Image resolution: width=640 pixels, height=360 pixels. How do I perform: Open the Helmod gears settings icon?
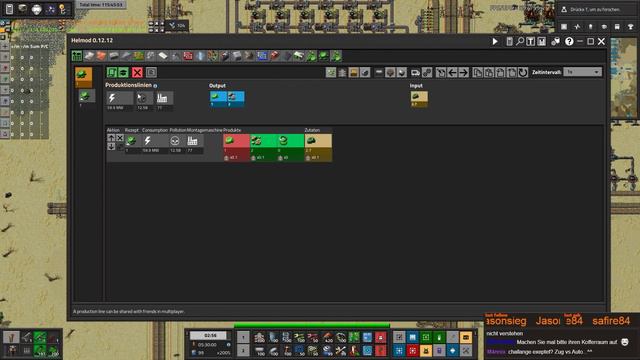556,41
